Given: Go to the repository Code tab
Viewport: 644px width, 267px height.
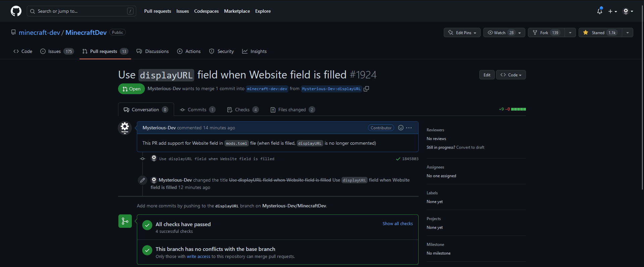Looking at the screenshot, I should pyautogui.click(x=23, y=51).
